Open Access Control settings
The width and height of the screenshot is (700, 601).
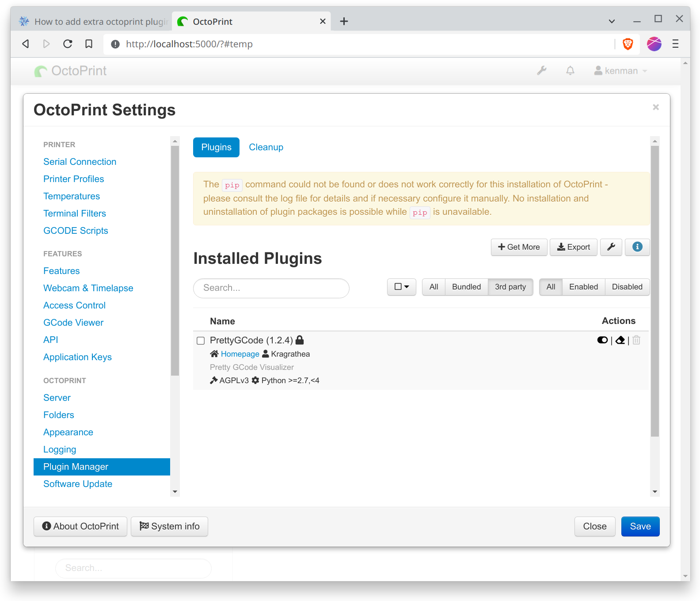74,305
